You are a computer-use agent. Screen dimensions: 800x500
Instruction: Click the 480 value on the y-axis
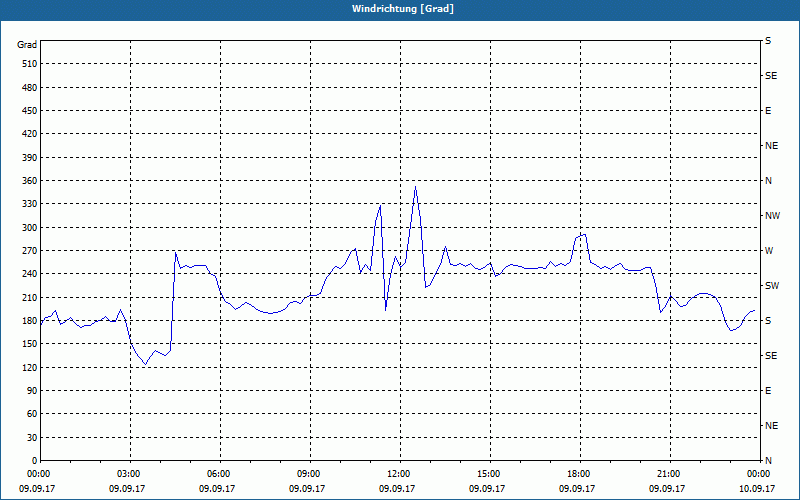[x=30, y=88]
